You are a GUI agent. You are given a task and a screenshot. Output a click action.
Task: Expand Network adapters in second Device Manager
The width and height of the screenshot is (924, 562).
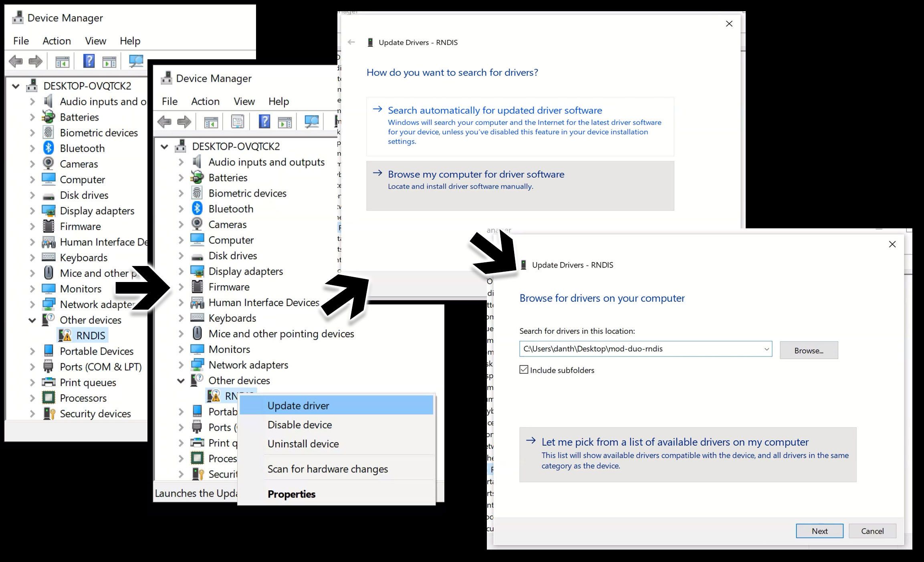[x=181, y=365]
